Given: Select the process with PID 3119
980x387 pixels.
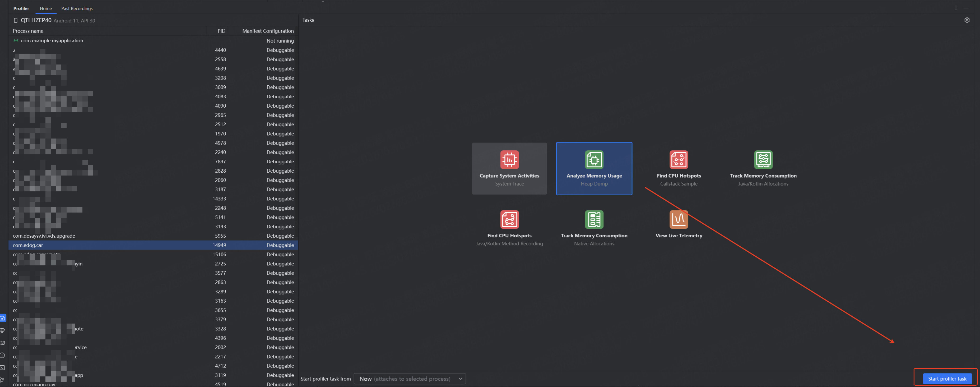Looking at the screenshot, I should tap(153, 375).
